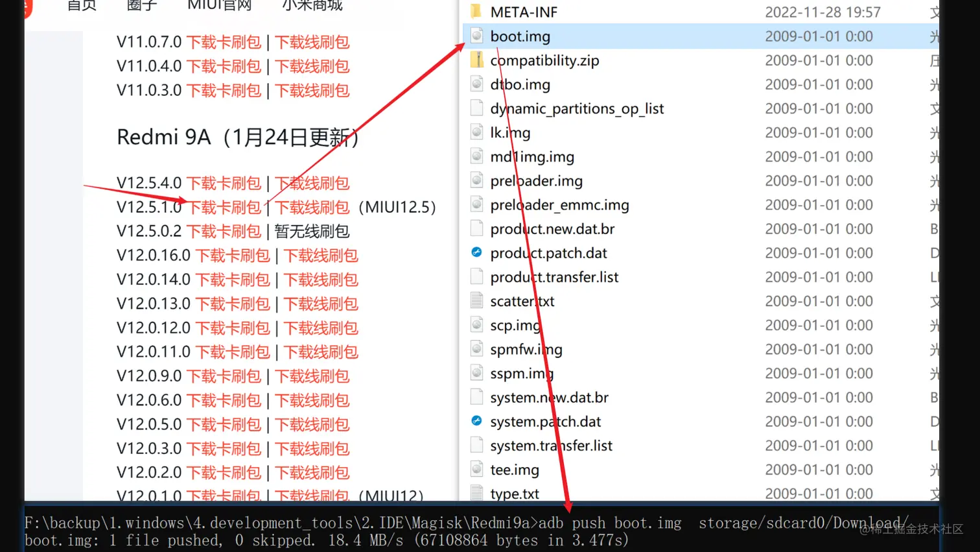Image resolution: width=980 pixels, height=552 pixels.
Task: Open the MIUI官网 navigation item
Action: pos(219,6)
